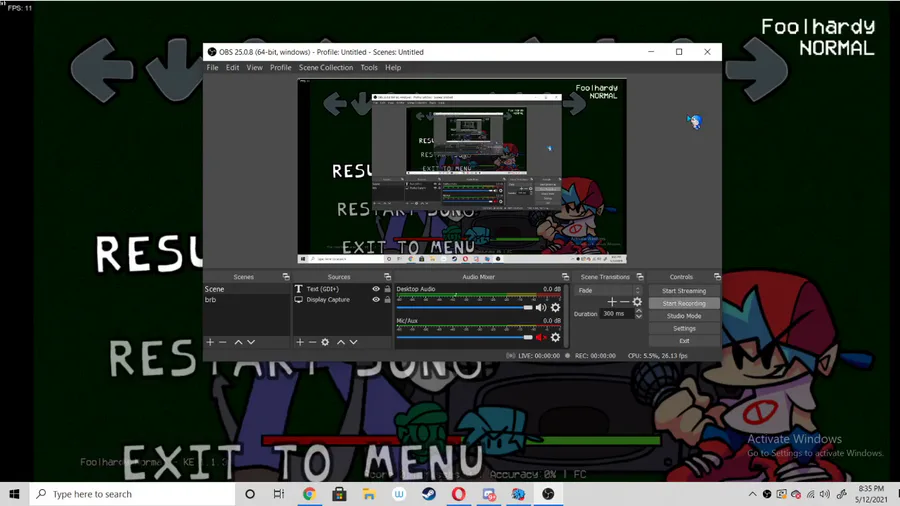This screenshot has height=506, width=900.
Task: Open the Profile menu
Action: coord(281,68)
